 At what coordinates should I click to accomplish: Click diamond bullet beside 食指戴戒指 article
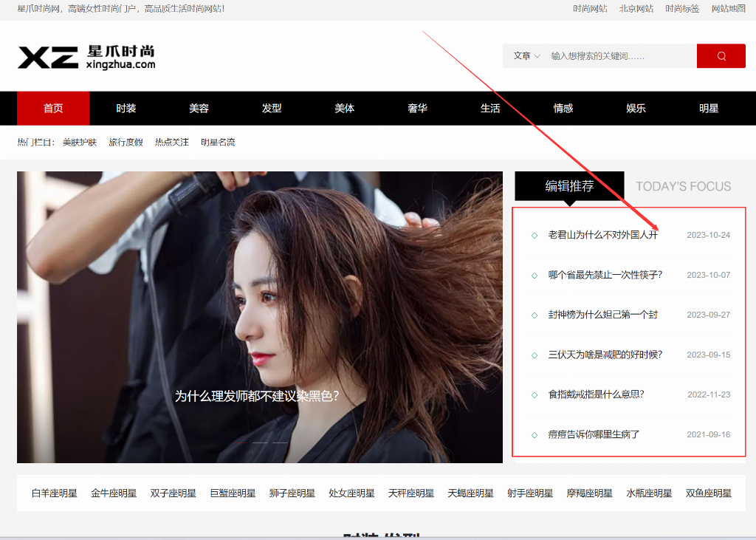(535, 395)
